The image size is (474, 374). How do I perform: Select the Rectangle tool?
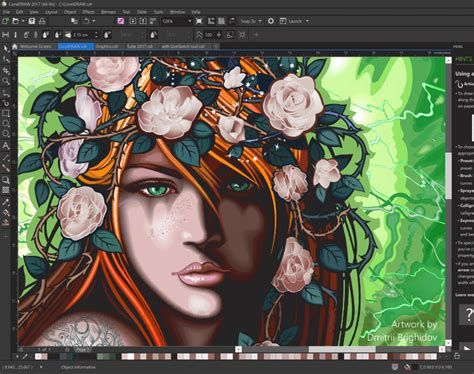click(x=6, y=114)
